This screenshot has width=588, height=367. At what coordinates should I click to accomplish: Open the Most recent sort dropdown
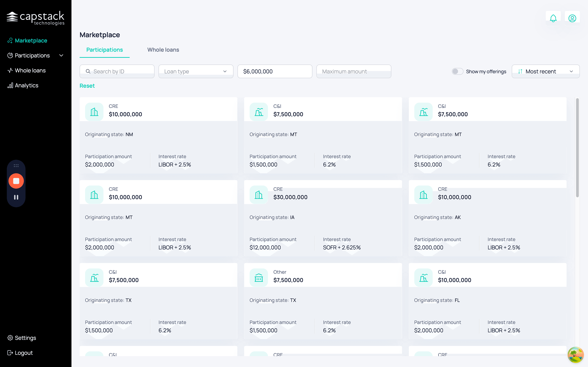click(x=545, y=71)
